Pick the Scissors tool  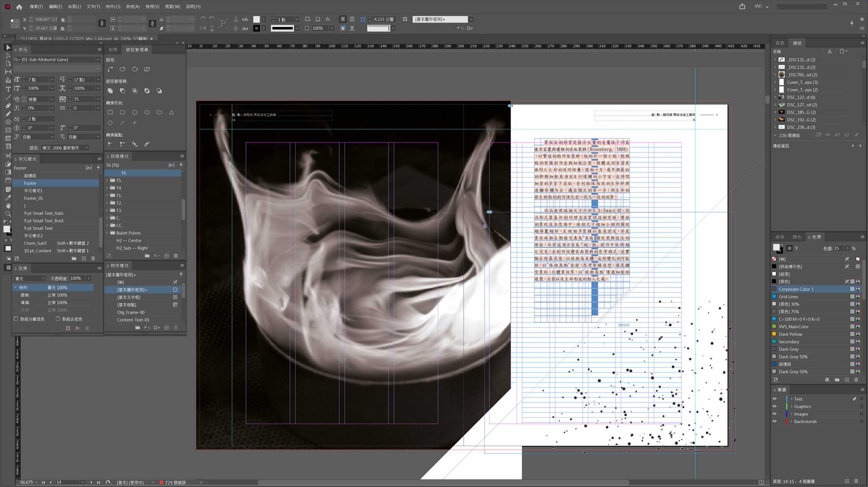[x=8, y=156]
